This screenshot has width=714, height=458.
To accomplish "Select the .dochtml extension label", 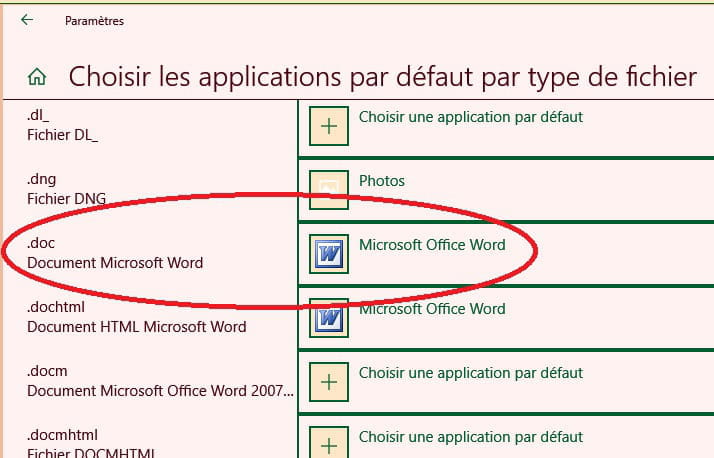I will (56, 307).
